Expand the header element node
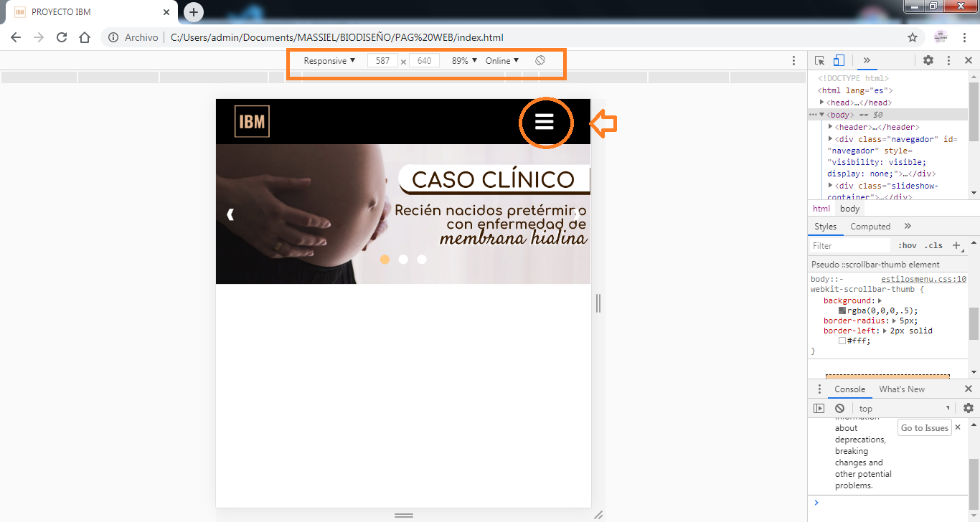This screenshot has height=522, width=980. click(x=831, y=127)
